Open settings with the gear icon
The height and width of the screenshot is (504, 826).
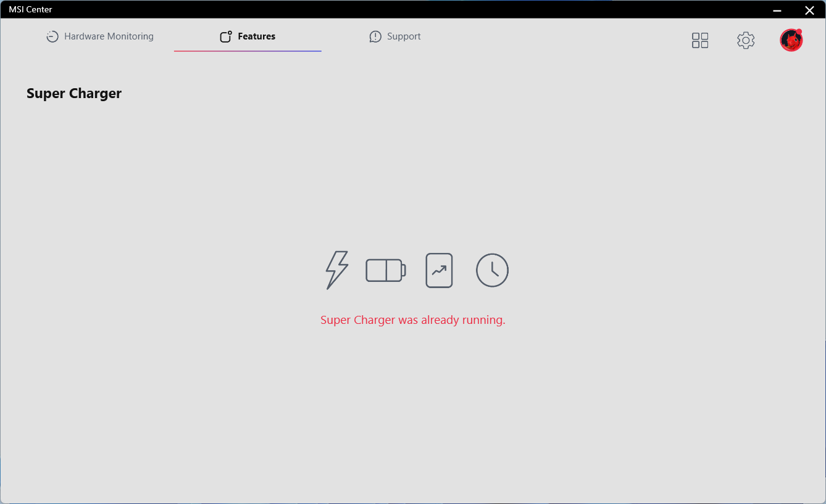pyautogui.click(x=746, y=41)
